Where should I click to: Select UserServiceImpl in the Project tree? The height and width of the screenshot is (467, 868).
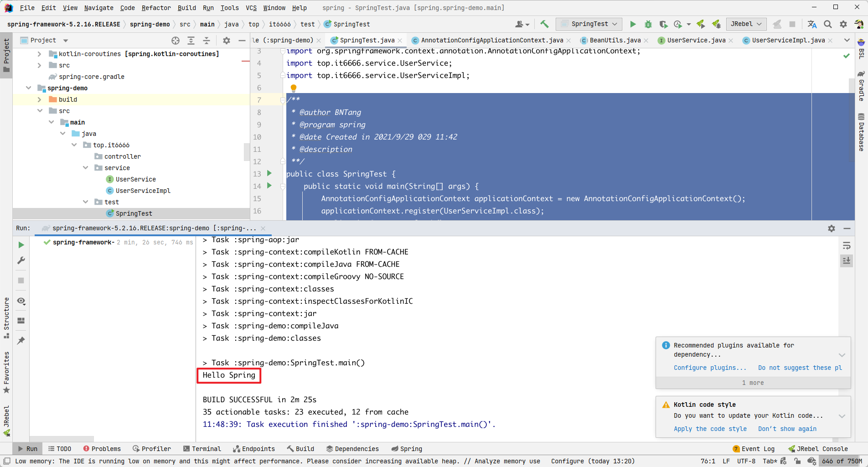(x=143, y=191)
